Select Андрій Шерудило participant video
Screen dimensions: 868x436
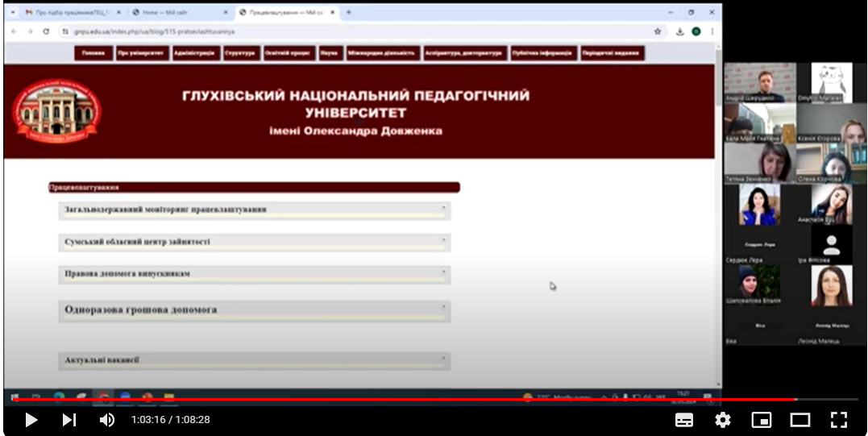click(760, 82)
